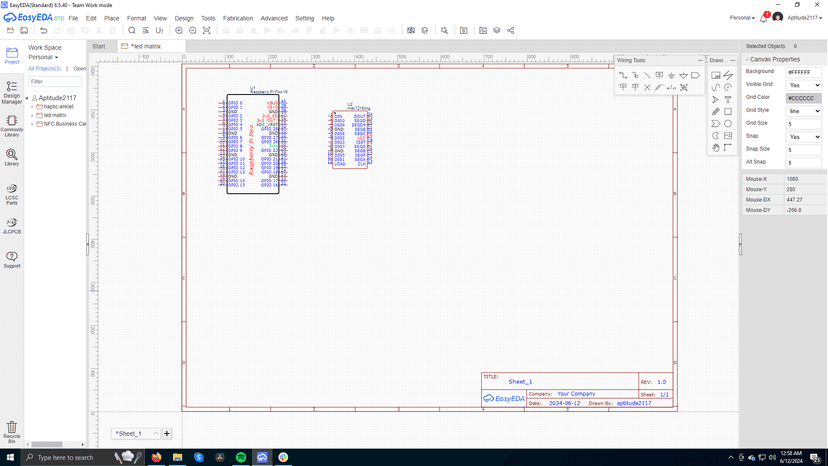The height and width of the screenshot is (466, 828).
Task: Click the project Filter input field
Action: click(55, 82)
